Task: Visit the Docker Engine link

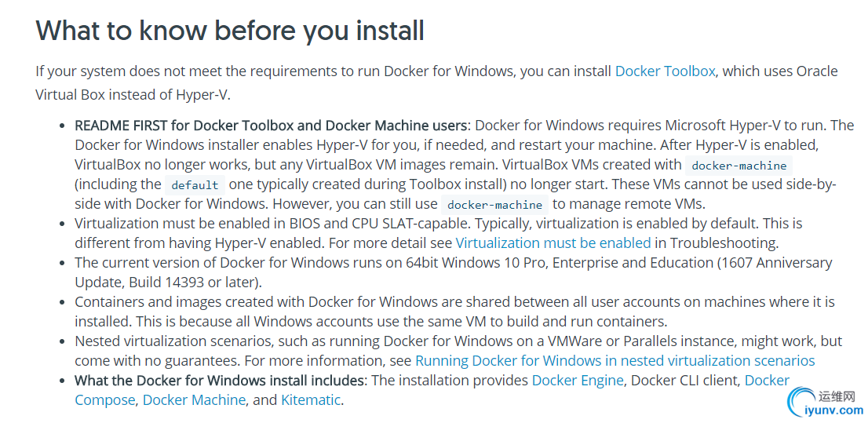Action: point(578,381)
